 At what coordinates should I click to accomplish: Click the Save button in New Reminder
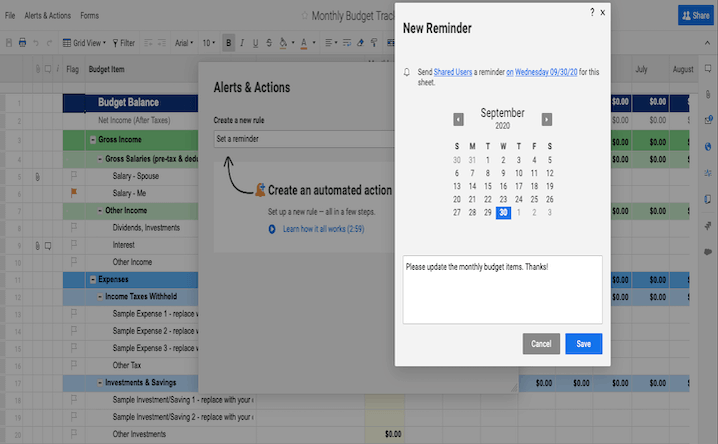coord(583,344)
